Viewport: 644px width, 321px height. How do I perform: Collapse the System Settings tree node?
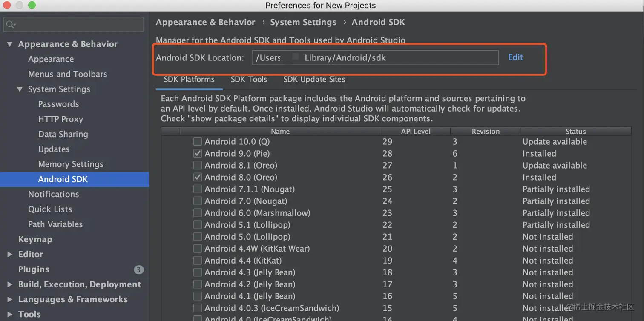20,89
